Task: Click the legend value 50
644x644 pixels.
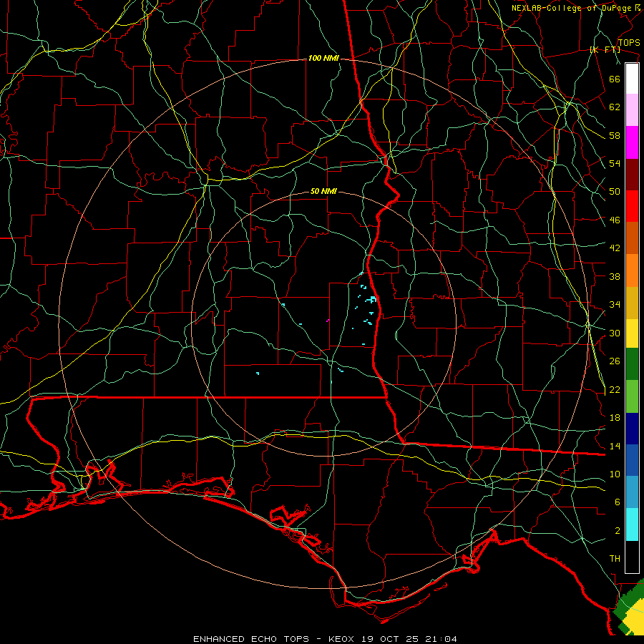Action: (x=615, y=192)
